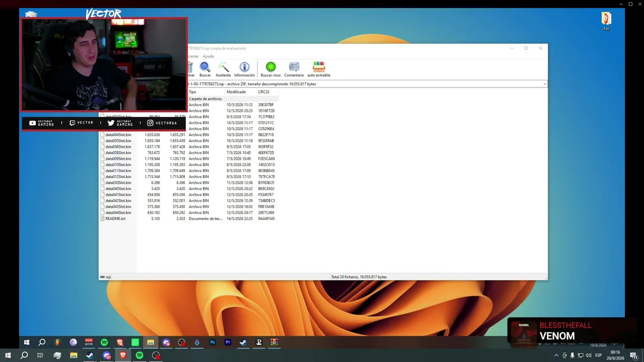Sort files by CRC32 column
Viewport: 644px width, 362px height.
267,92
